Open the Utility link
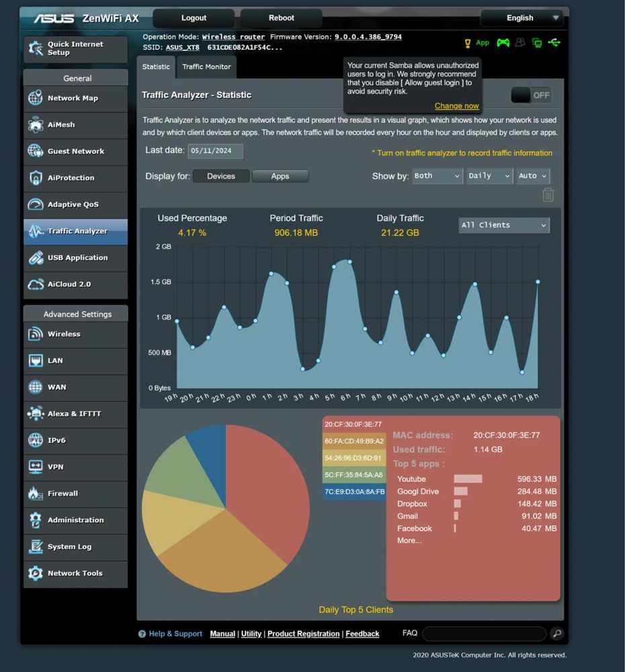The height and width of the screenshot is (672, 625). coord(251,634)
